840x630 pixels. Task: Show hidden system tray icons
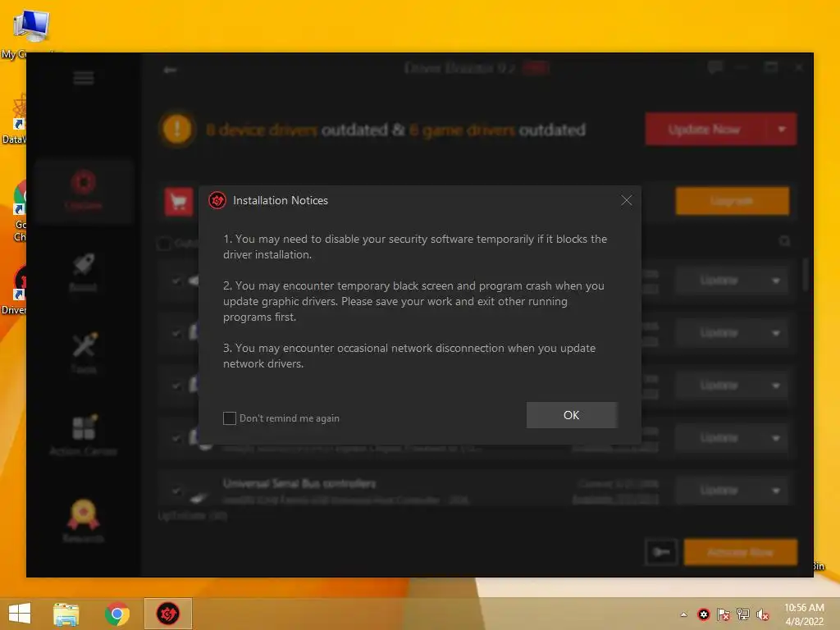(683, 614)
